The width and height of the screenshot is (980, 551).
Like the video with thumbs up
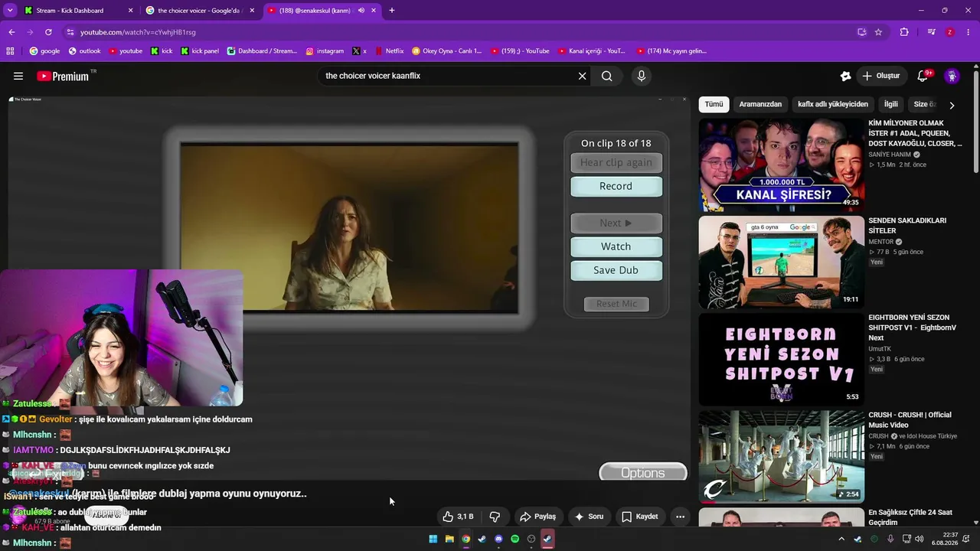[459, 517]
